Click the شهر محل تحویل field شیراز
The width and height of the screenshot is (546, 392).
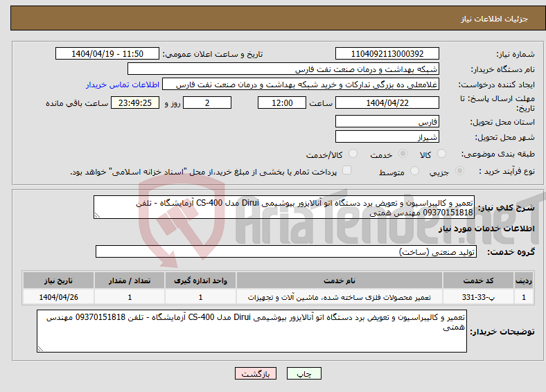(387, 136)
